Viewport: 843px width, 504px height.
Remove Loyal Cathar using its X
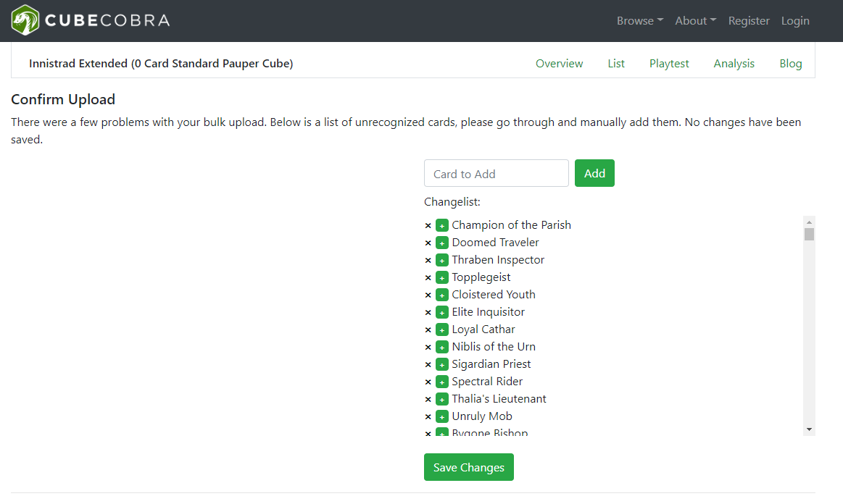[x=428, y=330]
